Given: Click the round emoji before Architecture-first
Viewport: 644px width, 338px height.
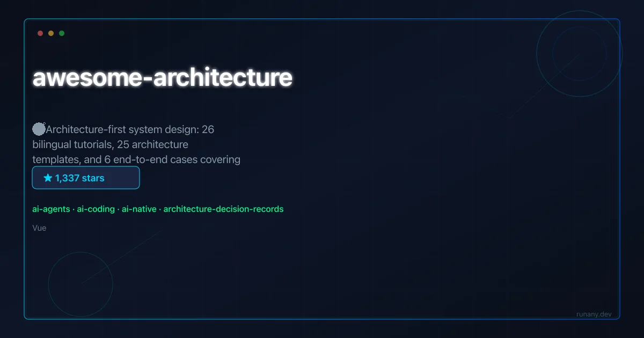Looking at the screenshot, I should click(39, 129).
